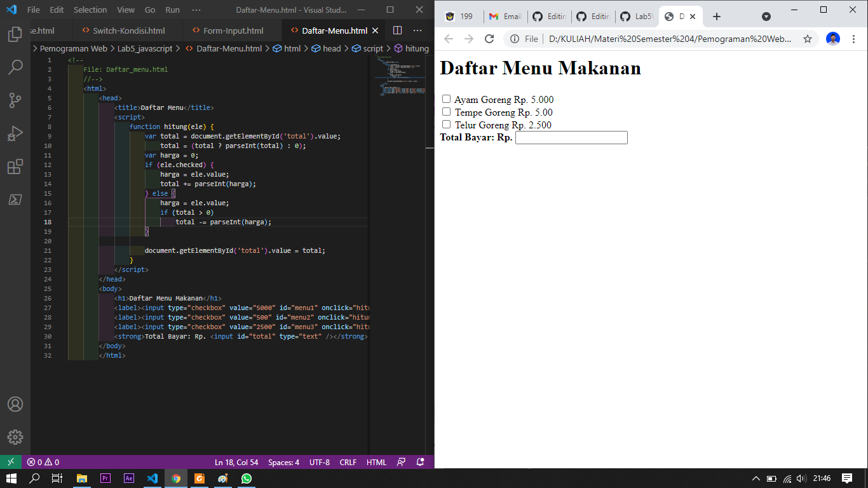The image size is (868, 488).
Task: Check the Telur Goreng checkbox
Action: (446, 124)
